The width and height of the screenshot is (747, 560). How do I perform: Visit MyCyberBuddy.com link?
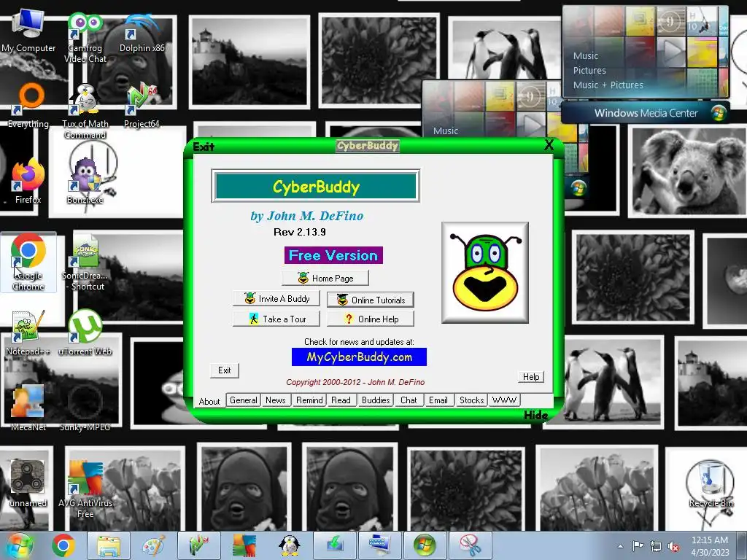359,357
